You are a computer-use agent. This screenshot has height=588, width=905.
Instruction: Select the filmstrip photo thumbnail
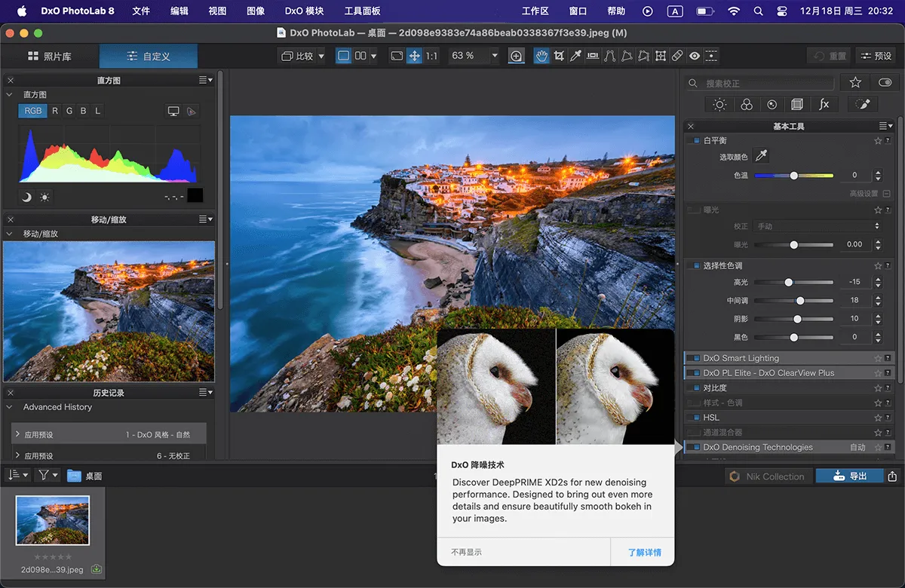53,520
